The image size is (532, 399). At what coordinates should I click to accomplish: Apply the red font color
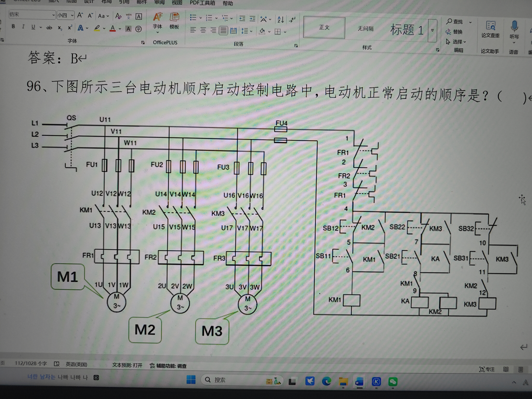tap(113, 29)
